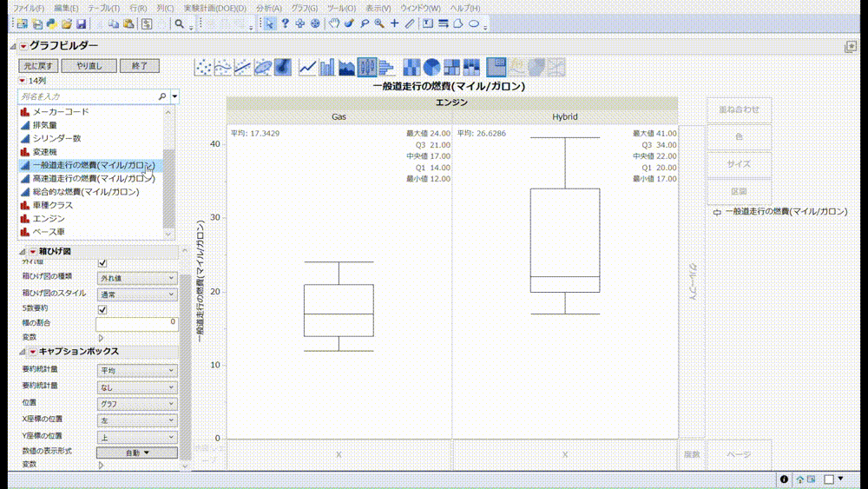868x489 pixels.
Task: Select the Brush tool
Action: coord(349,23)
